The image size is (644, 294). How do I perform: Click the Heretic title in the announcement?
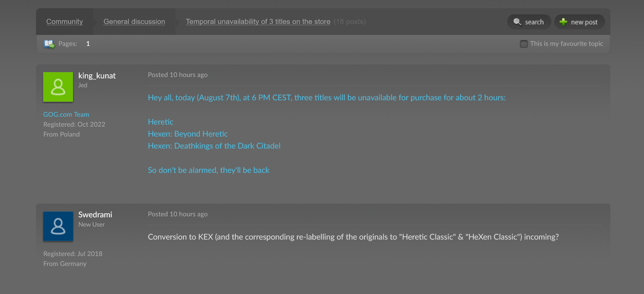pyautogui.click(x=160, y=122)
